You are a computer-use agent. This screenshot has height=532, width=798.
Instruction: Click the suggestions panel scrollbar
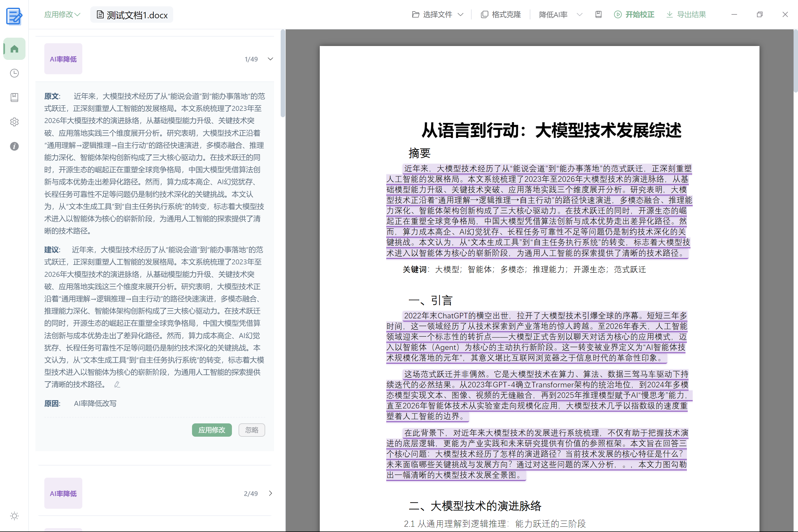coord(283,73)
